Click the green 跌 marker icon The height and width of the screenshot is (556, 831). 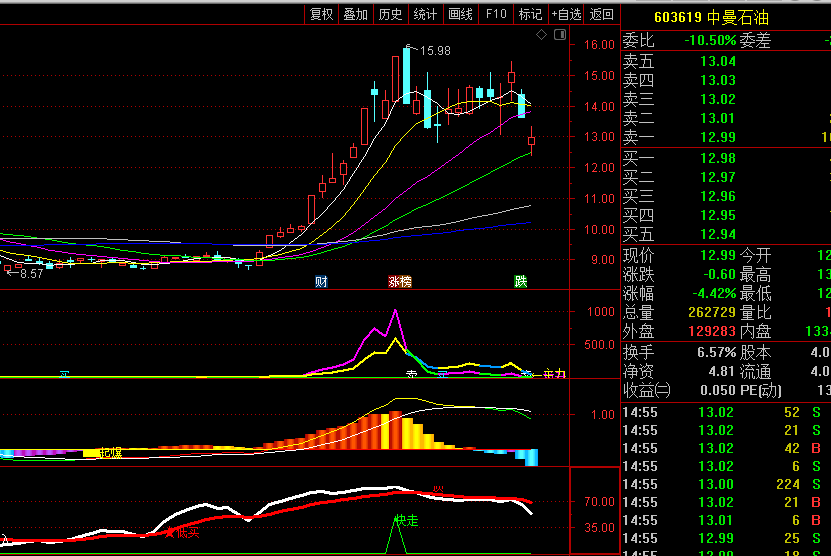(x=521, y=281)
